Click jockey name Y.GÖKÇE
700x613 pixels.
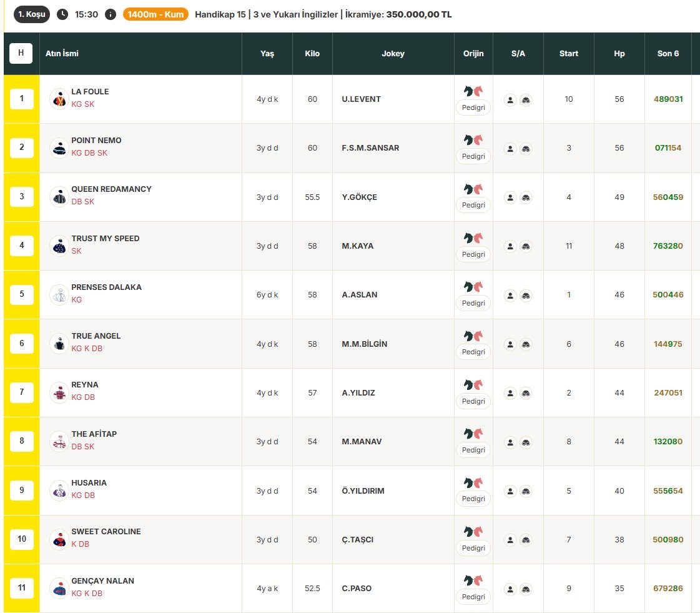click(x=360, y=197)
